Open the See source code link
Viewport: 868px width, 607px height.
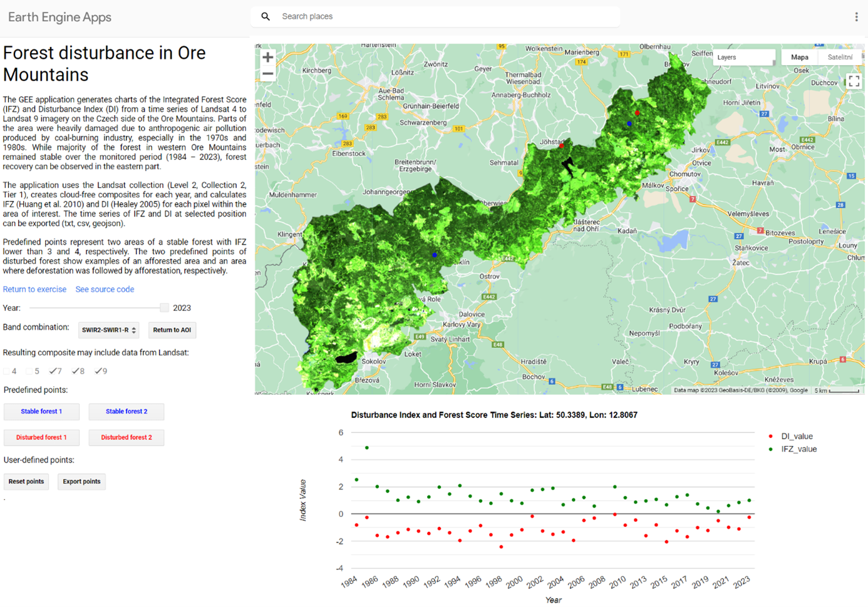(105, 288)
